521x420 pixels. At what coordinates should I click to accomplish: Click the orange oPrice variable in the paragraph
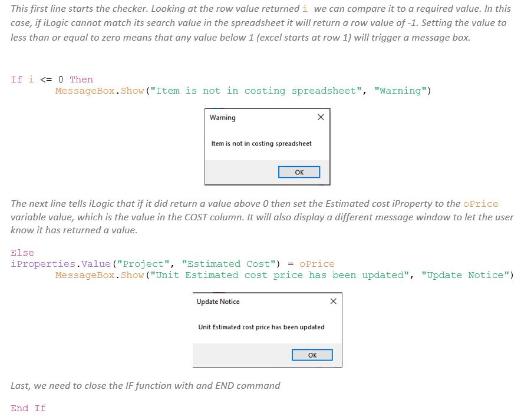click(x=481, y=204)
